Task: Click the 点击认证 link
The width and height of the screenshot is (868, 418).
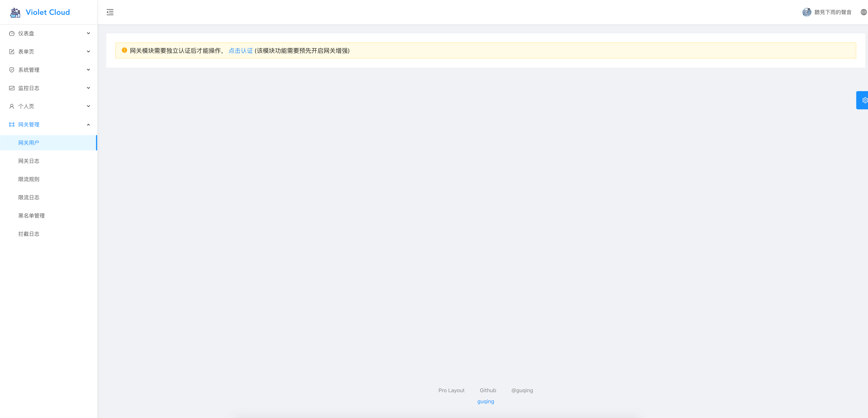Action: [x=240, y=50]
